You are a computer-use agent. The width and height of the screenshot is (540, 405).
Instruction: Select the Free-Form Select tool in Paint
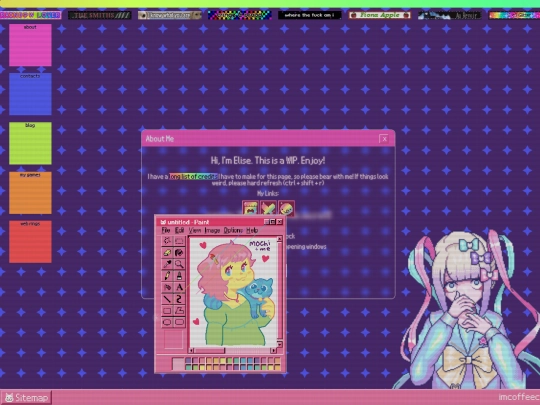pyautogui.click(x=167, y=241)
